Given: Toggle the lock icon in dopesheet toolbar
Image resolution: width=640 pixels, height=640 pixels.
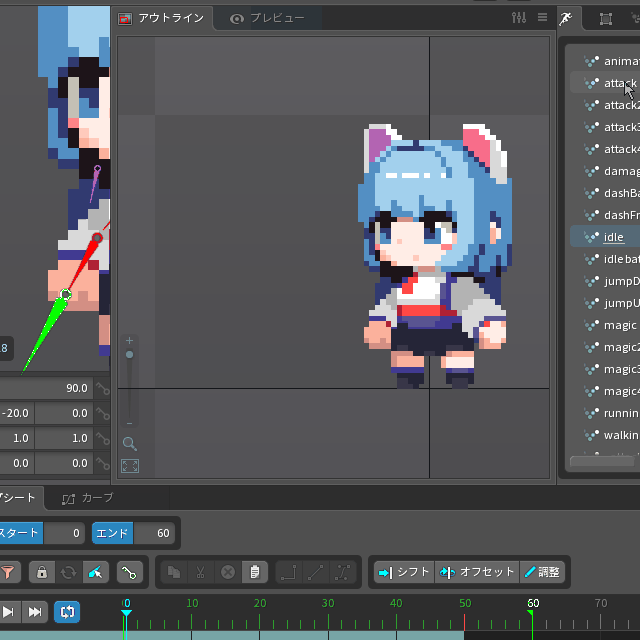Looking at the screenshot, I should pyautogui.click(x=42, y=572).
